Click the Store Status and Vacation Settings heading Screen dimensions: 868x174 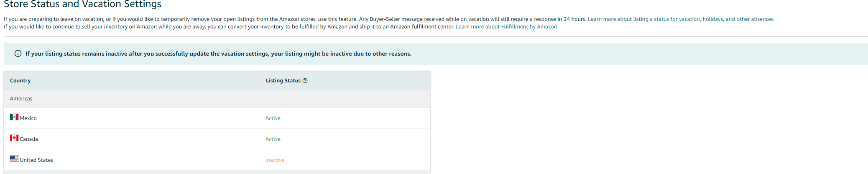tap(82, 4)
